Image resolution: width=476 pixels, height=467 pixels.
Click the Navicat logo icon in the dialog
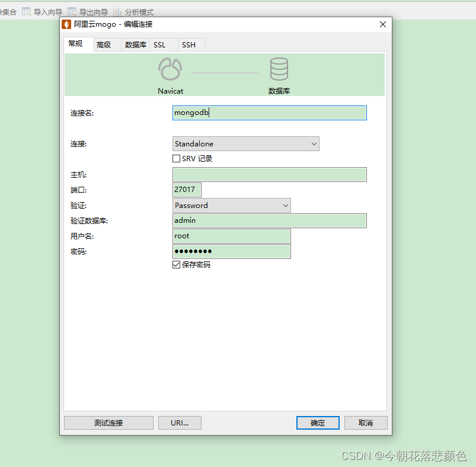[170, 68]
